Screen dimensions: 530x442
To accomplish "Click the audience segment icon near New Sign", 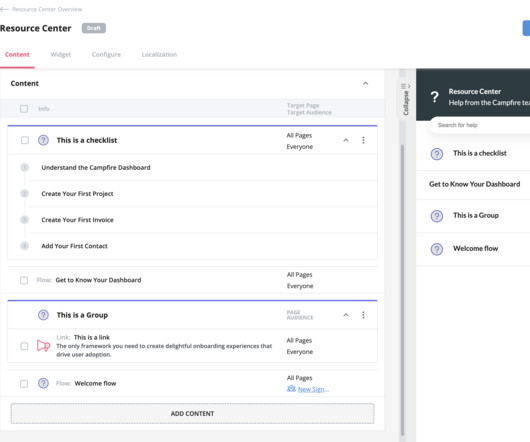I will [x=291, y=389].
